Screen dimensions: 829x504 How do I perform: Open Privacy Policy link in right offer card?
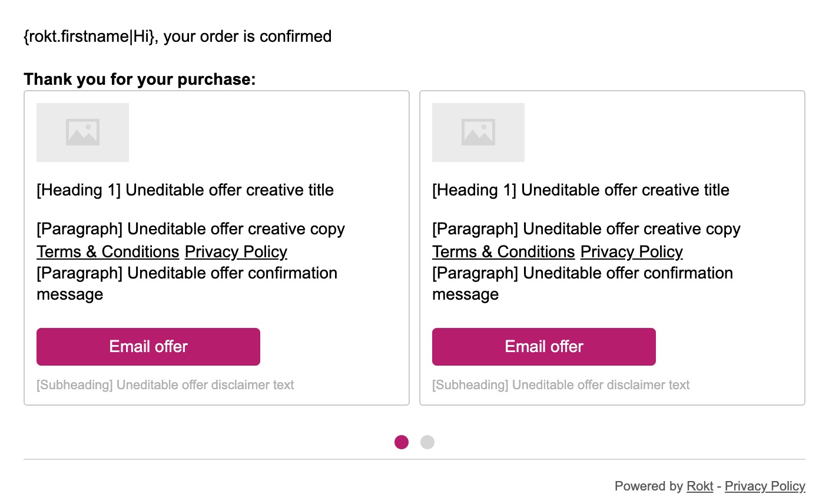[x=632, y=251]
